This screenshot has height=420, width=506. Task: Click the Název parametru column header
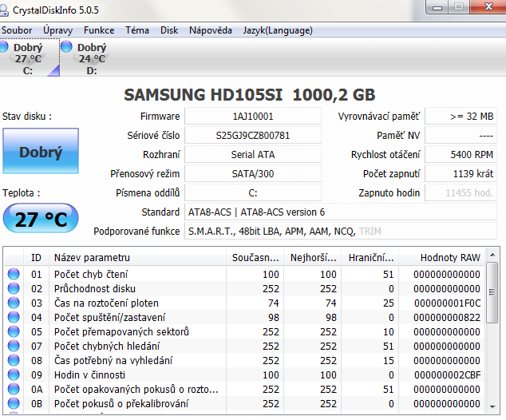click(137, 258)
